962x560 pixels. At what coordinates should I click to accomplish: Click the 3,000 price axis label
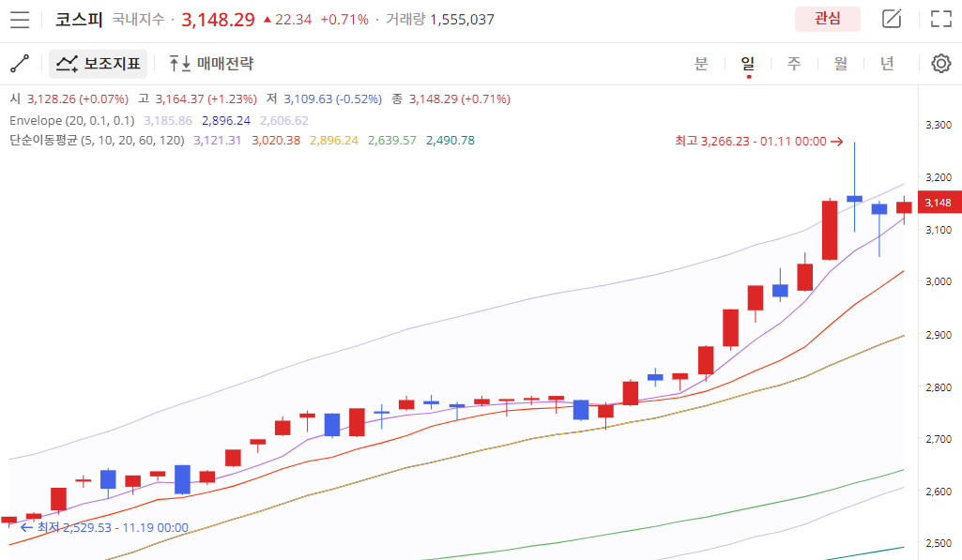tap(939, 282)
